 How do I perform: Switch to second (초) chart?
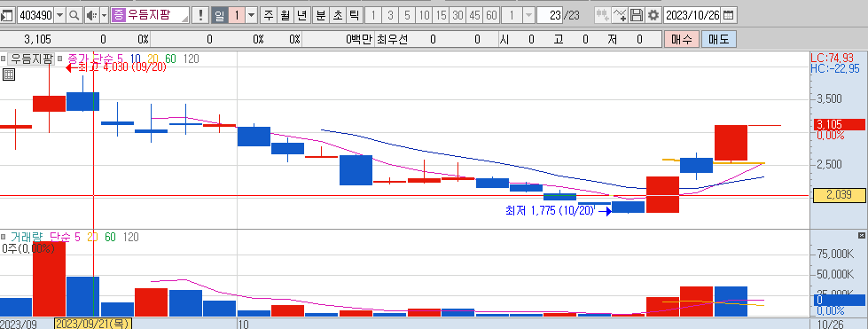click(x=337, y=15)
